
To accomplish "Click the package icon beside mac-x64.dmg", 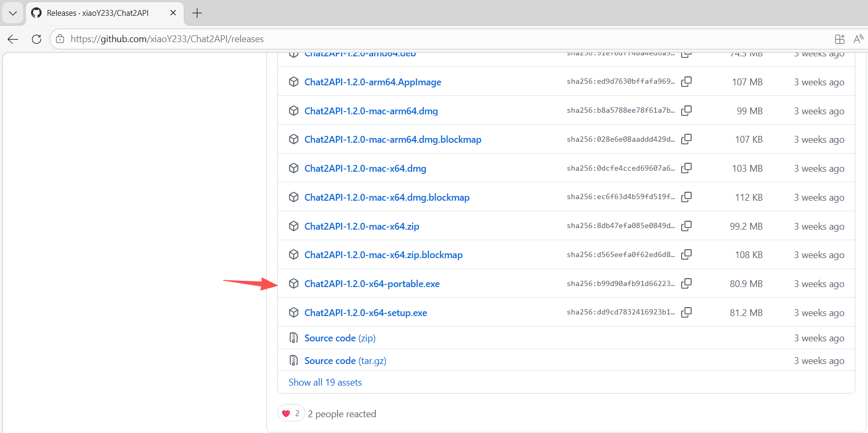I will point(294,168).
